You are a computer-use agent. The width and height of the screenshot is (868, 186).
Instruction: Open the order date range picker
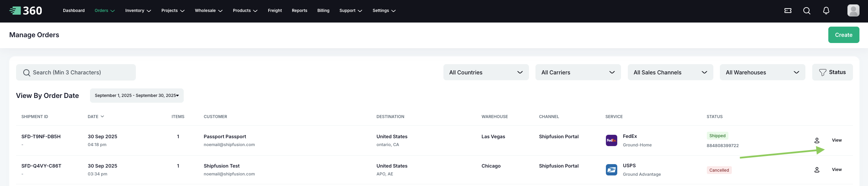[x=137, y=96]
